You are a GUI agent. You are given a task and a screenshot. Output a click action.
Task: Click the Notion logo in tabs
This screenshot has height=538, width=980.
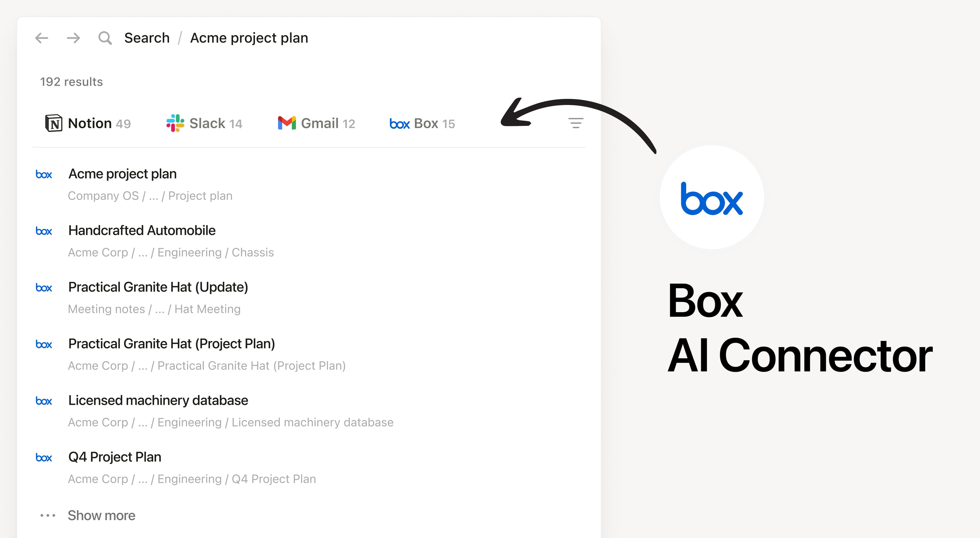(54, 123)
